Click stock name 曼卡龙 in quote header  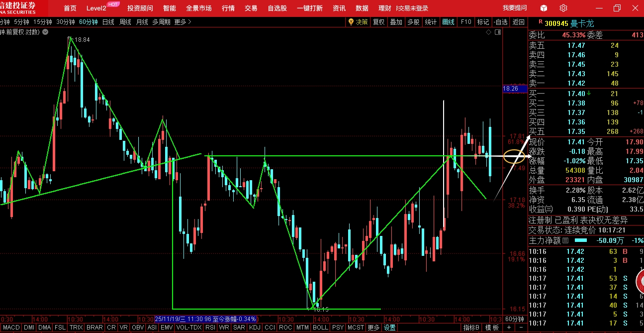[x=582, y=23]
